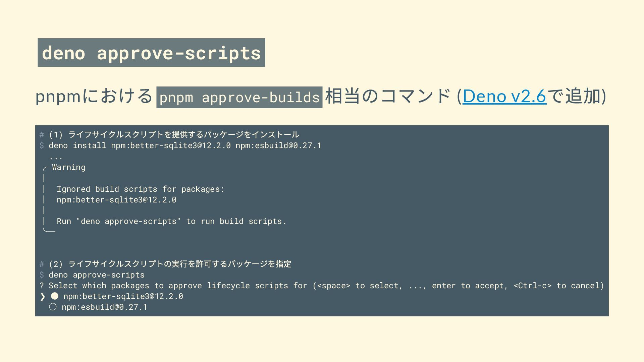
Task: Click 'npm:esbuild@0.27.1' in the install command
Action: pos(278,145)
